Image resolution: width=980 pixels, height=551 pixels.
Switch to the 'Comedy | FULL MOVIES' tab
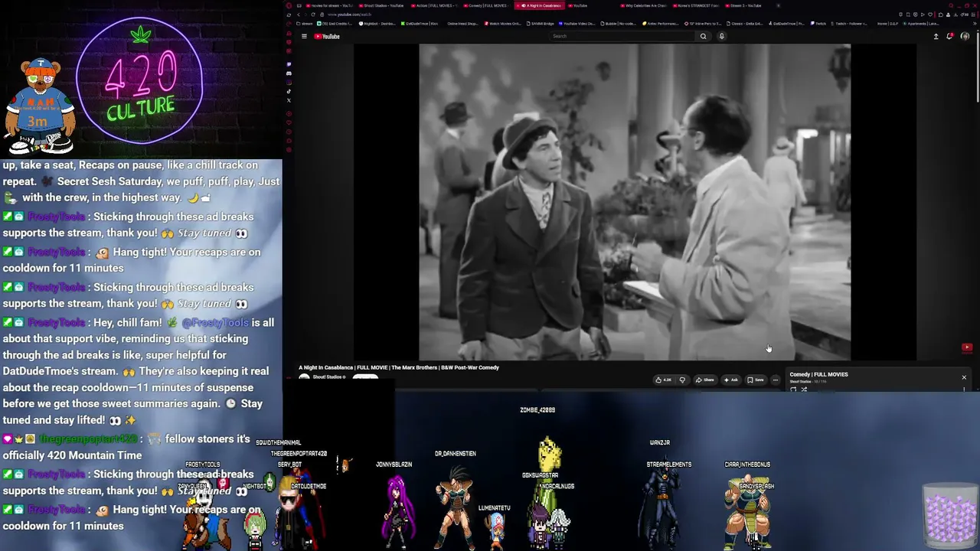487,5
